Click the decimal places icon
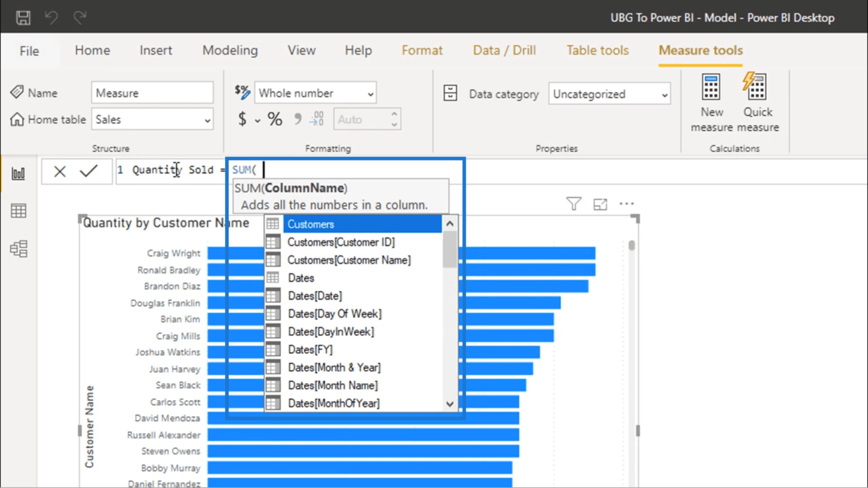 pyautogui.click(x=316, y=119)
